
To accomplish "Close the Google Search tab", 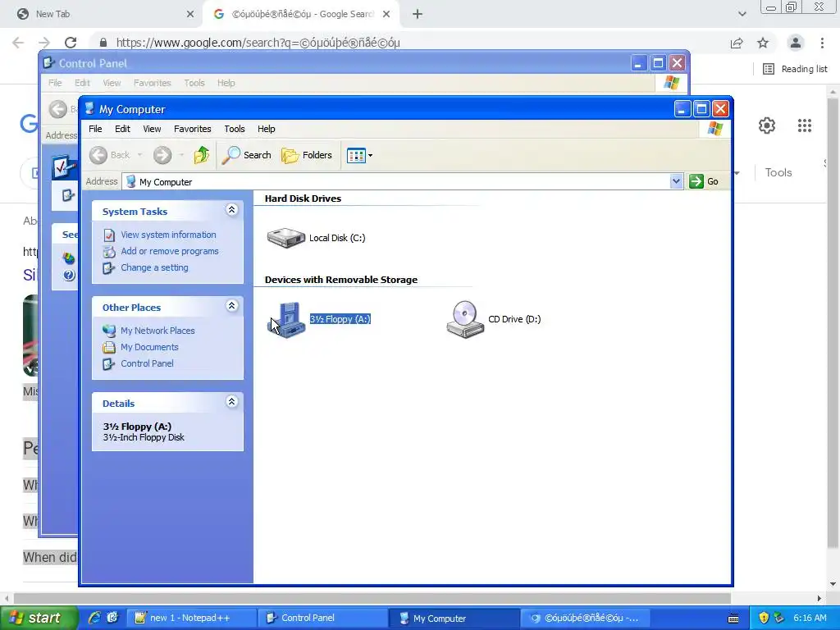I will (x=386, y=14).
